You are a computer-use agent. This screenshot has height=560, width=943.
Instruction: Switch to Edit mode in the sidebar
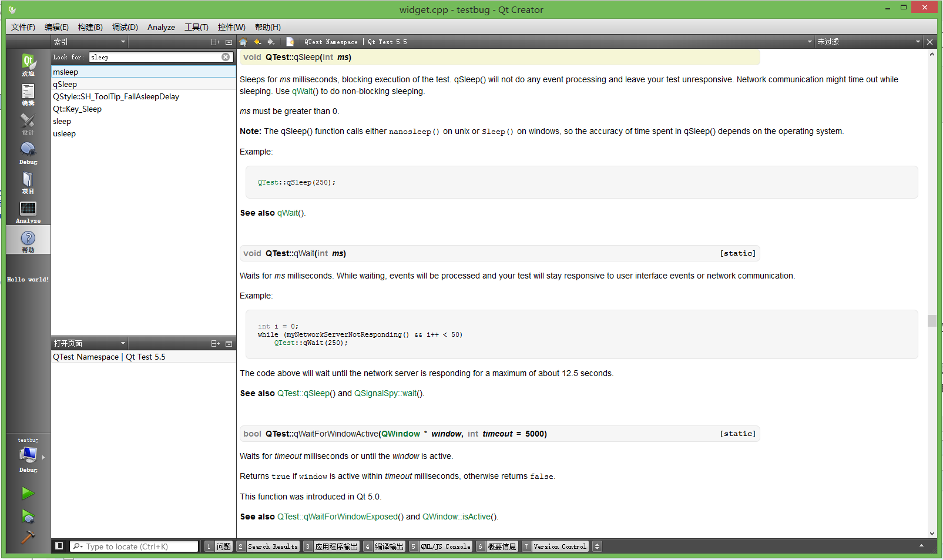pyautogui.click(x=28, y=94)
